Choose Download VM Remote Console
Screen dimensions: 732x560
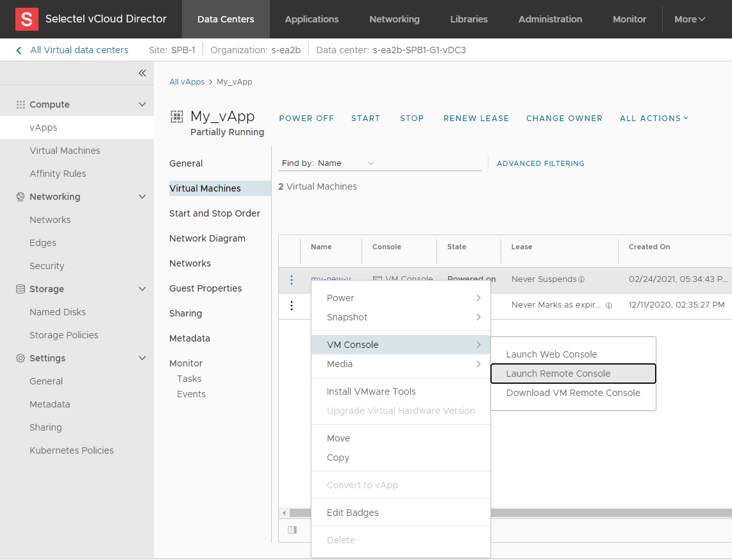(573, 393)
